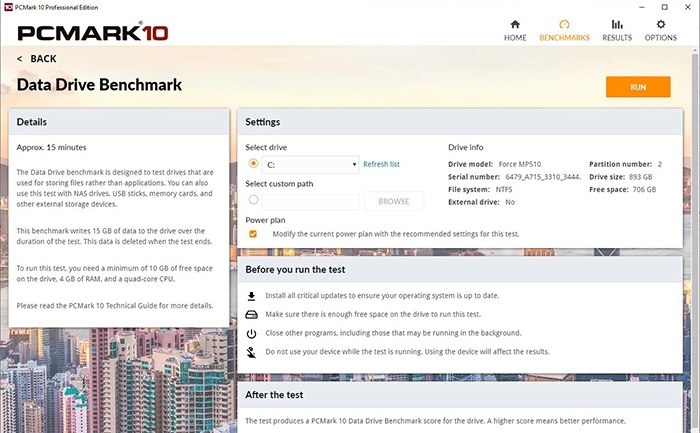
Task: Click the HOME menu label
Action: (x=515, y=38)
